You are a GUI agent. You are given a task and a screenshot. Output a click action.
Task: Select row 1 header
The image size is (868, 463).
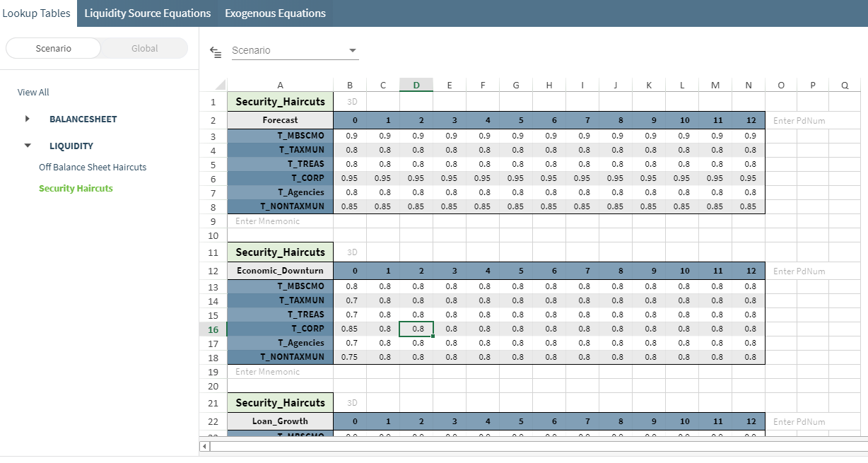click(213, 102)
